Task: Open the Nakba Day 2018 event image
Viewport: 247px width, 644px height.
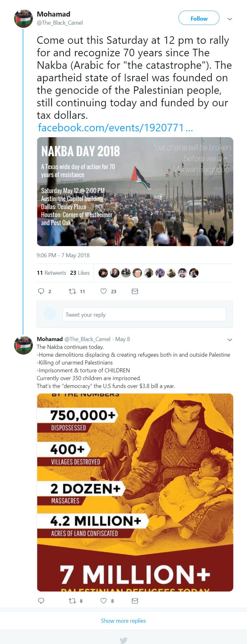Action: coord(135,191)
